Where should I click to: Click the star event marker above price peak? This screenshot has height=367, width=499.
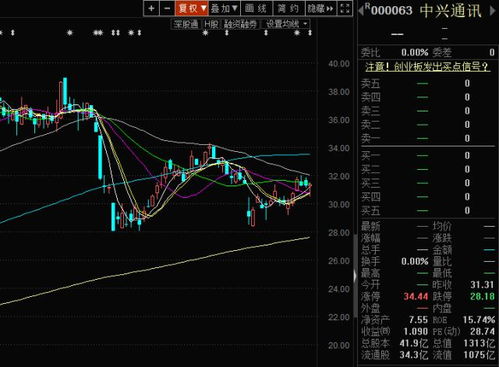coord(70,33)
